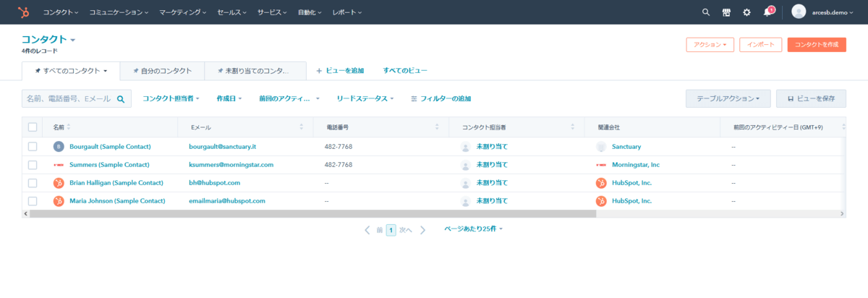Go to next page arrow in pagination

click(423, 230)
